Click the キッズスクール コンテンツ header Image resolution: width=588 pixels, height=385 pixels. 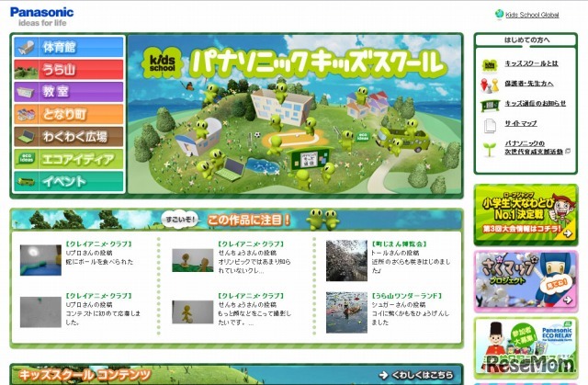(85, 375)
